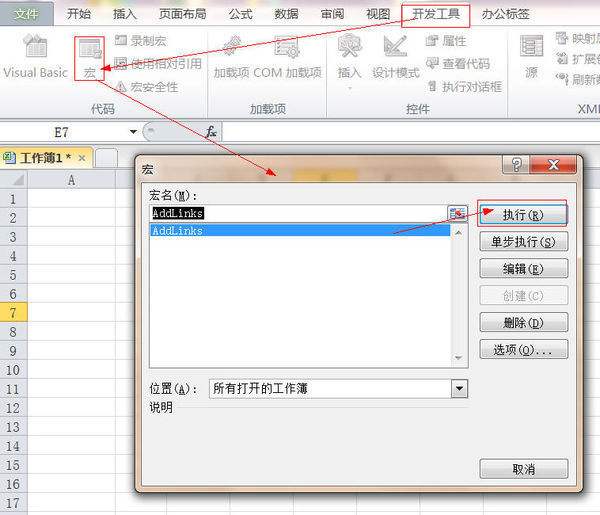Open the XML 源 source pane
This screenshot has height=515, width=600.
point(531,57)
